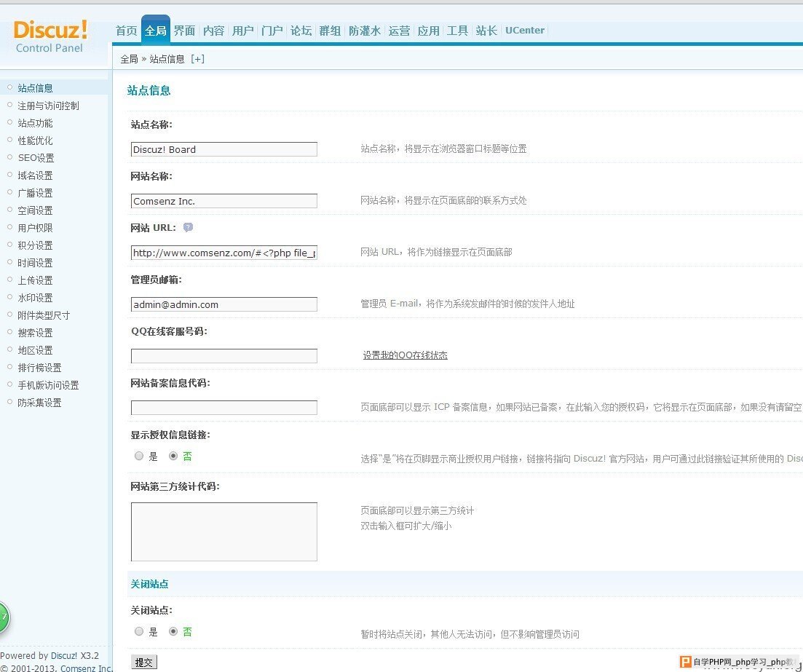Click the Discuz! Control Panel logo
This screenshot has height=672, width=803.
(x=50, y=36)
